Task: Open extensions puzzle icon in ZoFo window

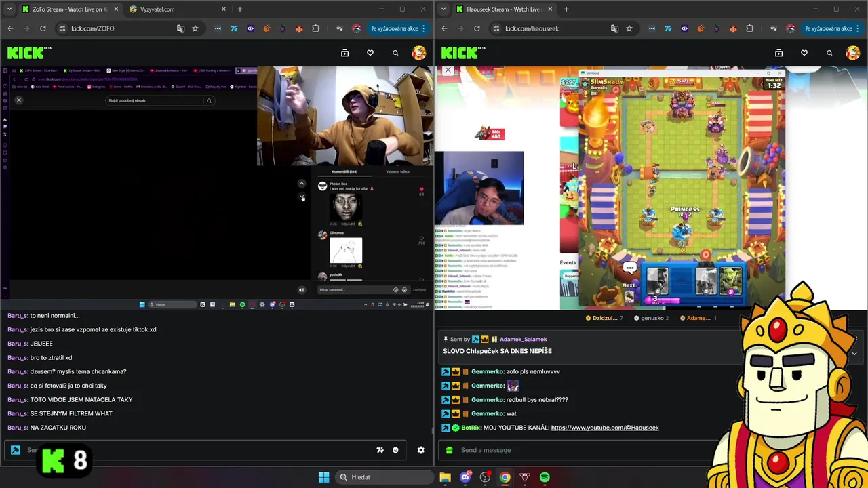Action: point(316,28)
